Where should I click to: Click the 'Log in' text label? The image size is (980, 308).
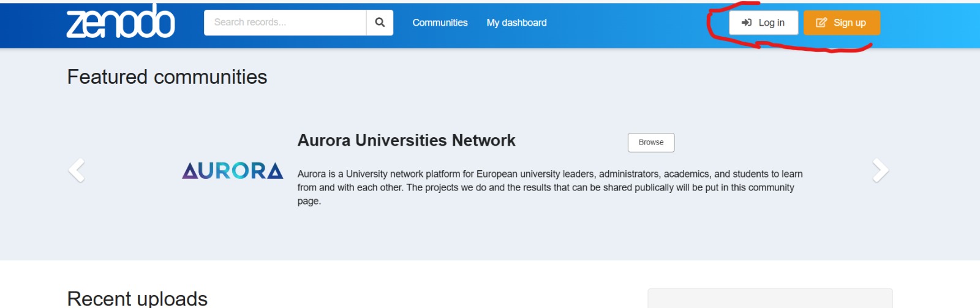click(x=771, y=23)
